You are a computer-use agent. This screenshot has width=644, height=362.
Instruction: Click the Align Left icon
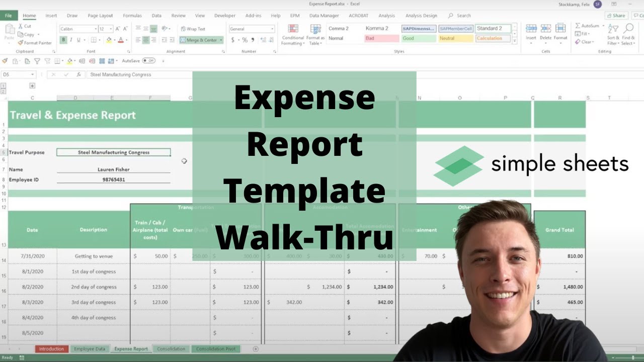[x=138, y=40]
